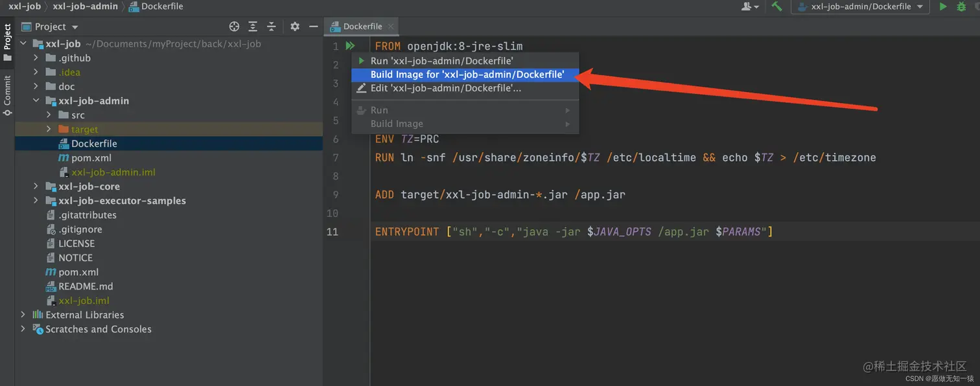The height and width of the screenshot is (386, 980).
Task: Expand the doc folder arrow
Action: point(36,87)
